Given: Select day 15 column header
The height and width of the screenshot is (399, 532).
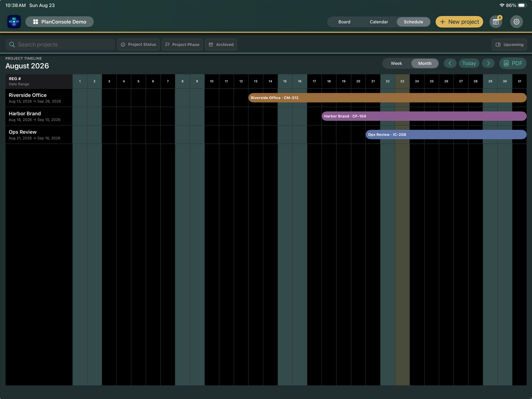Looking at the screenshot, I should click(285, 81).
